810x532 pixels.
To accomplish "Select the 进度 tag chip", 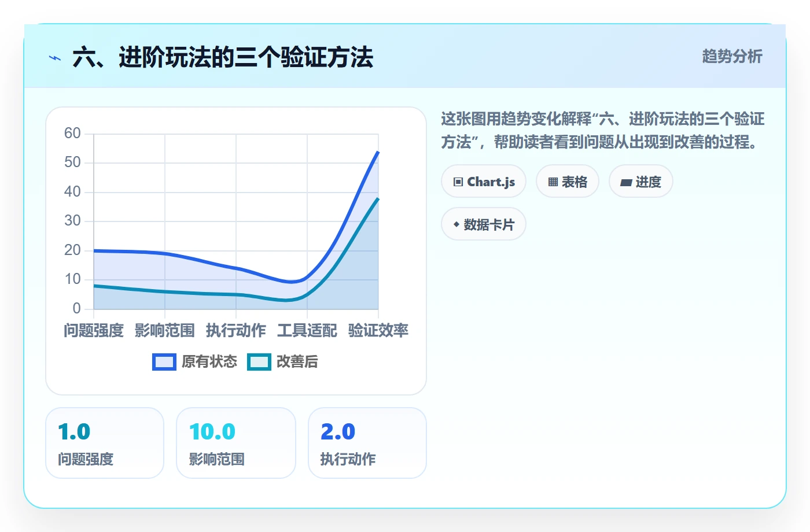I will coord(641,182).
